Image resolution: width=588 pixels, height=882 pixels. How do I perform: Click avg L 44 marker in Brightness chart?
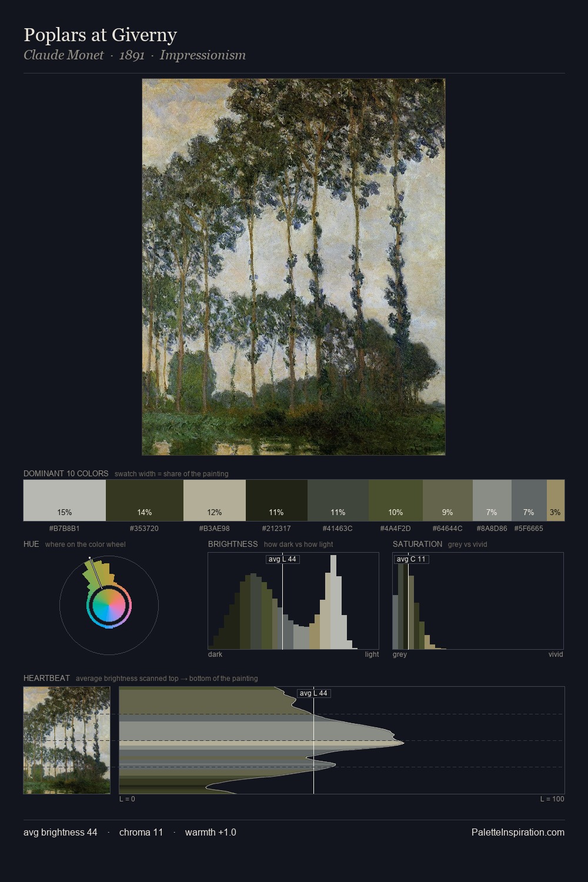click(x=282, y=559)
